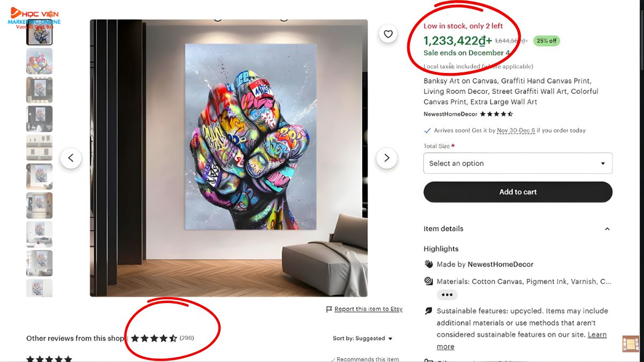Click the Nov 30-Dec 6 delivery date link
The height and width of the screenshot is (362, 644).
tap(516, 130)
